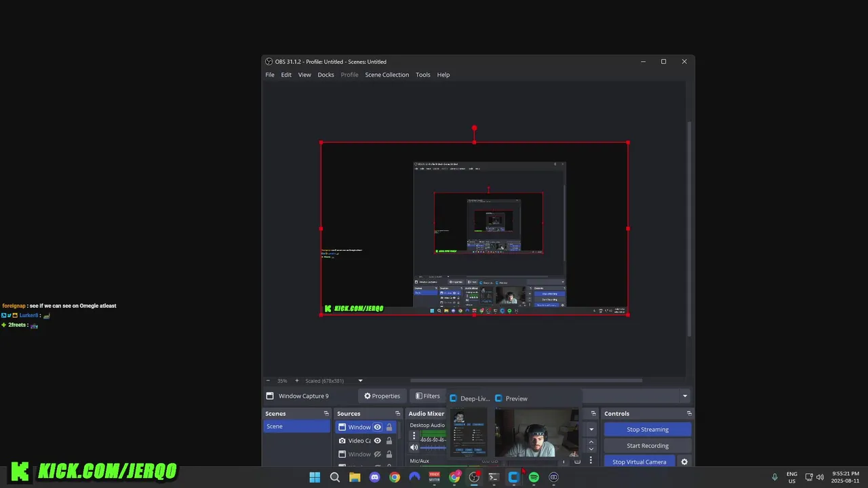Adjust the Desktop Audio volume slider
Image resolution: width=868 pixels, height=488 pixels.
tap(434, 447)
